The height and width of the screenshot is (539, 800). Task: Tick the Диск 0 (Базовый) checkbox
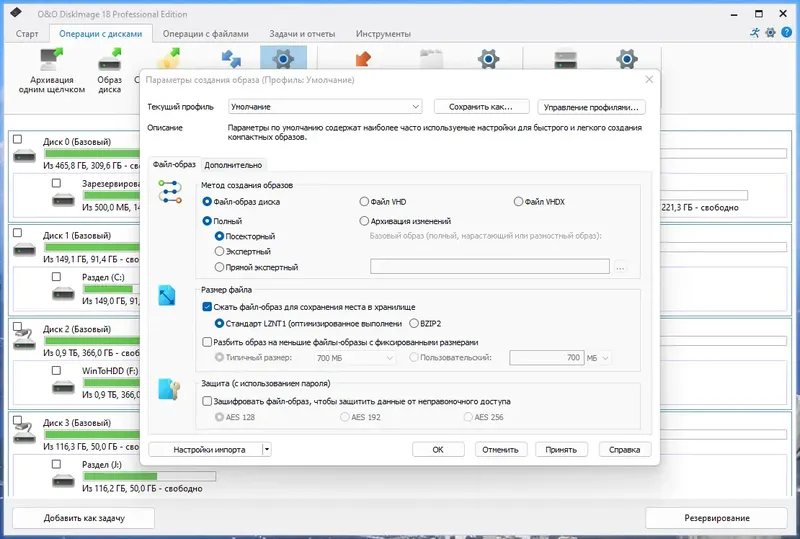click(18, 139)
